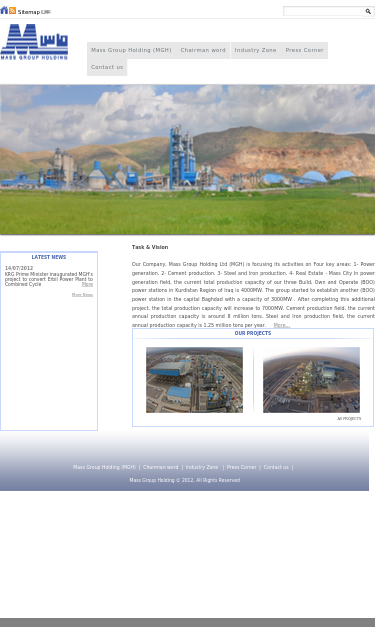This screenshot has width=375, height=627.
Task: Open the left project aerial thumbnail
Action: pos(194,380)
